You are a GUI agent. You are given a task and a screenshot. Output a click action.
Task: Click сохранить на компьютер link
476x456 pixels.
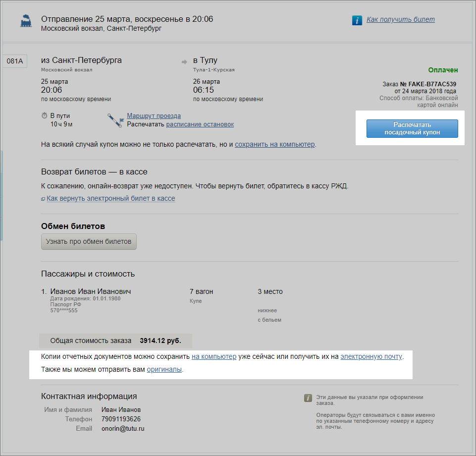coord(275,144)
